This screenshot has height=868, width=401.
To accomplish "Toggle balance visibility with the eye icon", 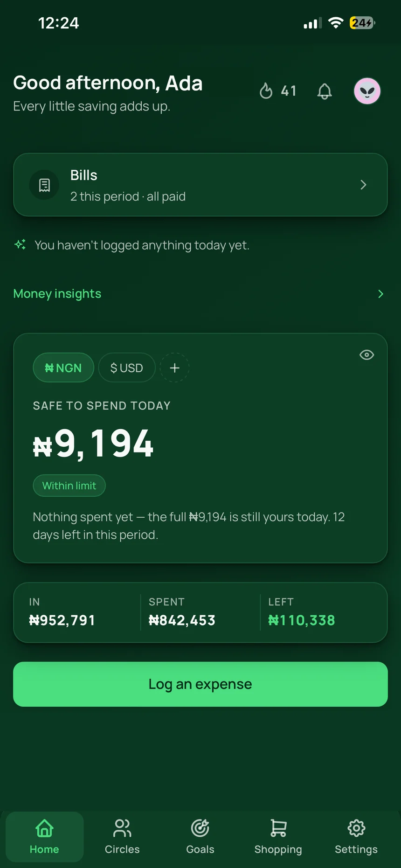I will [367, 355].
